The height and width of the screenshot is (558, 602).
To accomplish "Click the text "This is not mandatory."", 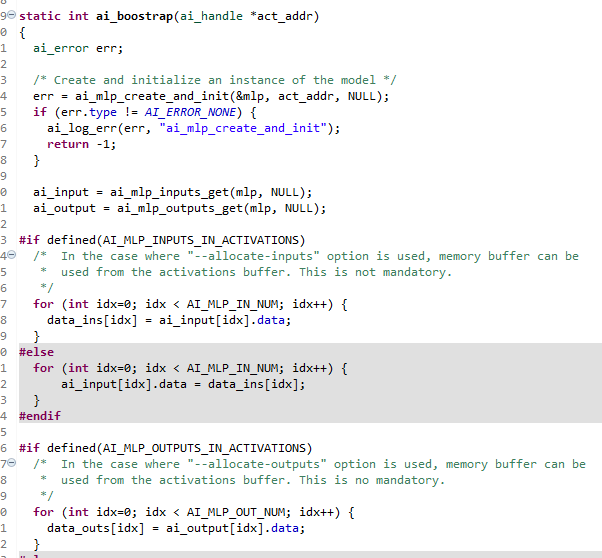I will pyautogui.click(x=375, y=272).
